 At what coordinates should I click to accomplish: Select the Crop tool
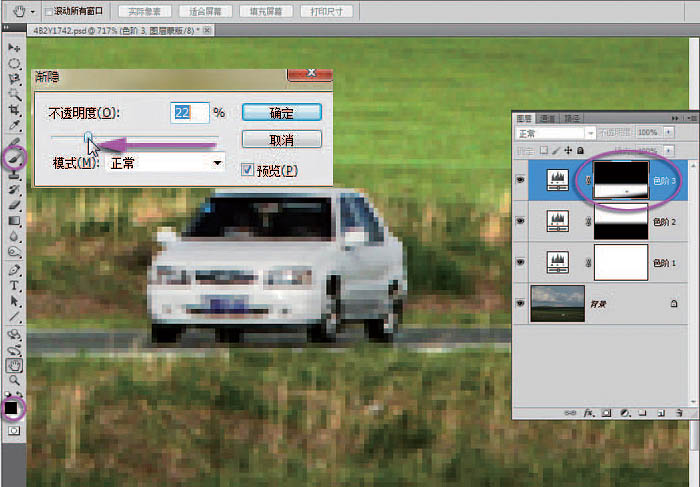pos(14,109)
